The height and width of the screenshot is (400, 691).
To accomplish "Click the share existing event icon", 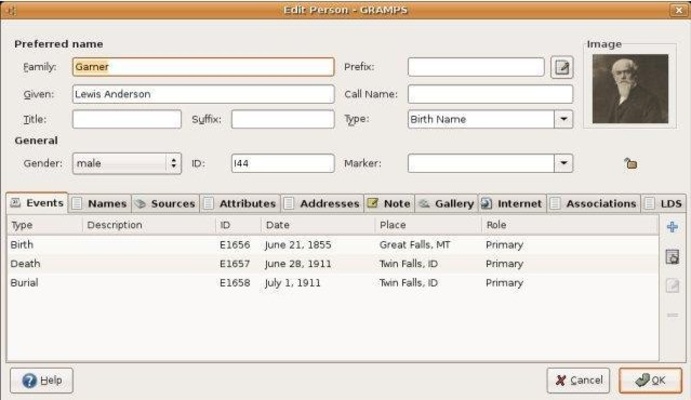I will (x=672, y=257).
